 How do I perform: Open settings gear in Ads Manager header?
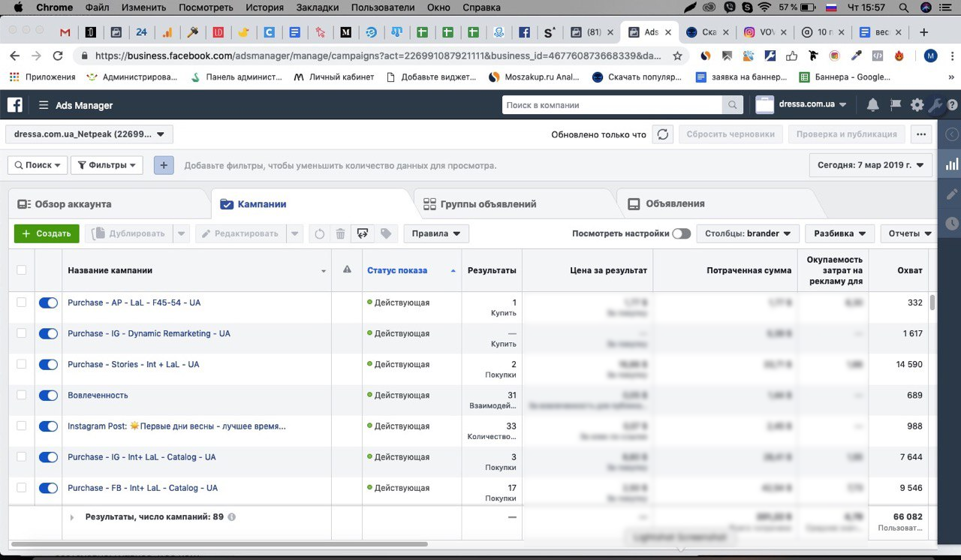tap(917, 105)
